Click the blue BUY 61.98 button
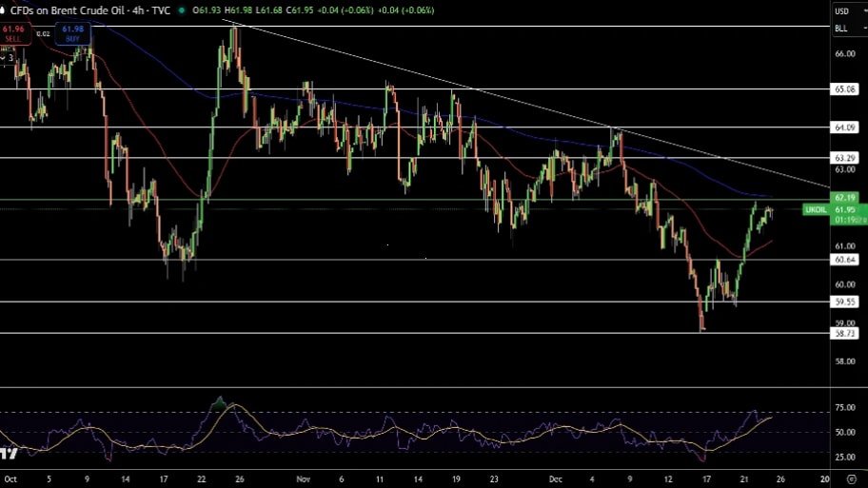868x488 pixels. 73,33
